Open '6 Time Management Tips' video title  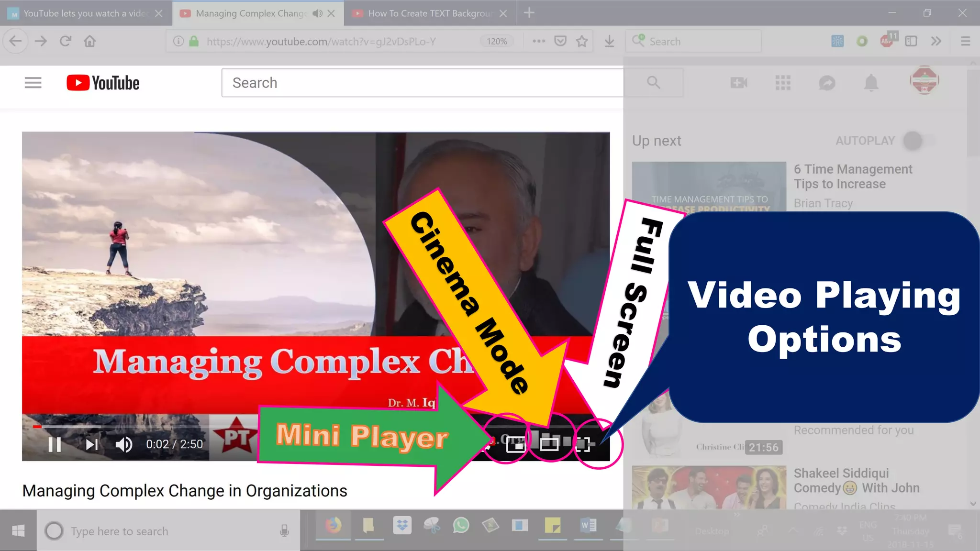[x=853, y=176]
